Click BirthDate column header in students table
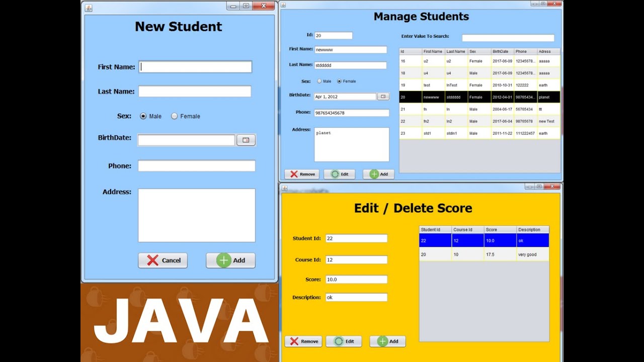This screenshot has height=362, width=644. 503,51
